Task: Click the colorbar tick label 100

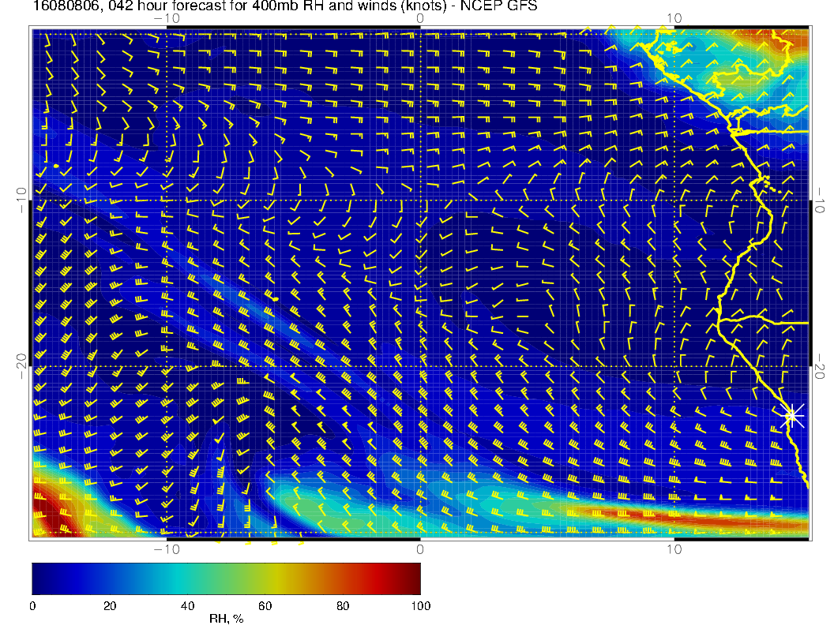Action: [420, 605]
